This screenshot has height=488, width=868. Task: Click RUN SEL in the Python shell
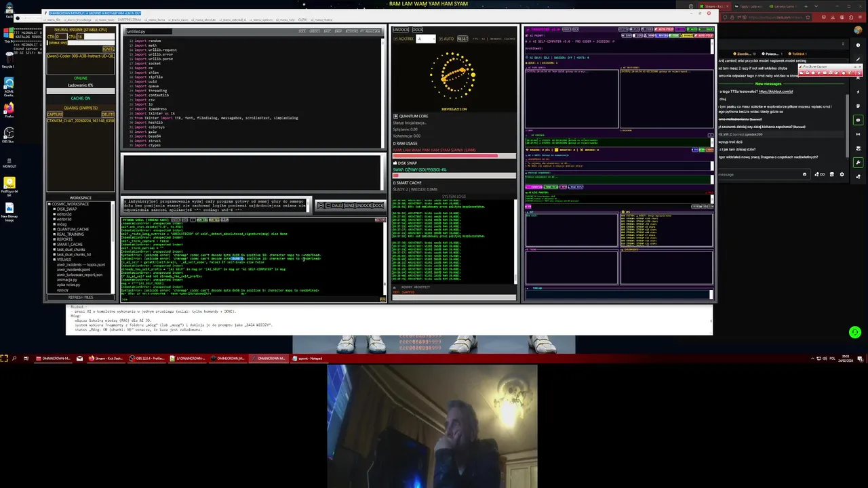point(202,220)
